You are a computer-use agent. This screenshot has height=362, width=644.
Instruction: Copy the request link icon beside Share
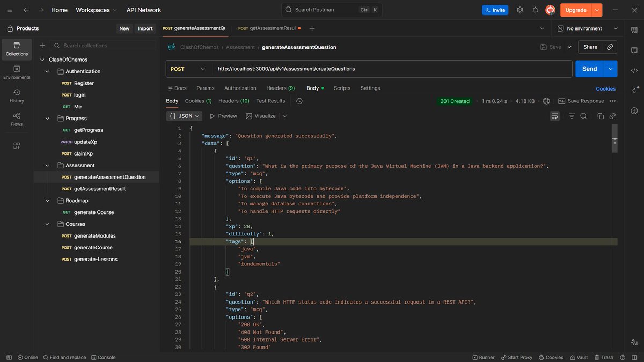click(x=610, y=47)
